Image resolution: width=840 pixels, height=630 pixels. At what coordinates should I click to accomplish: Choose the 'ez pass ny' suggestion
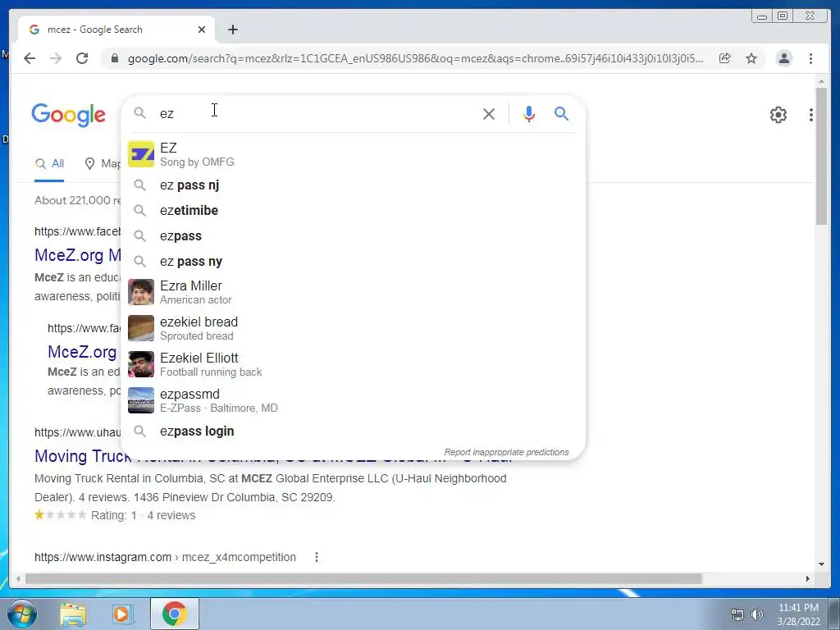coord(353,262)
